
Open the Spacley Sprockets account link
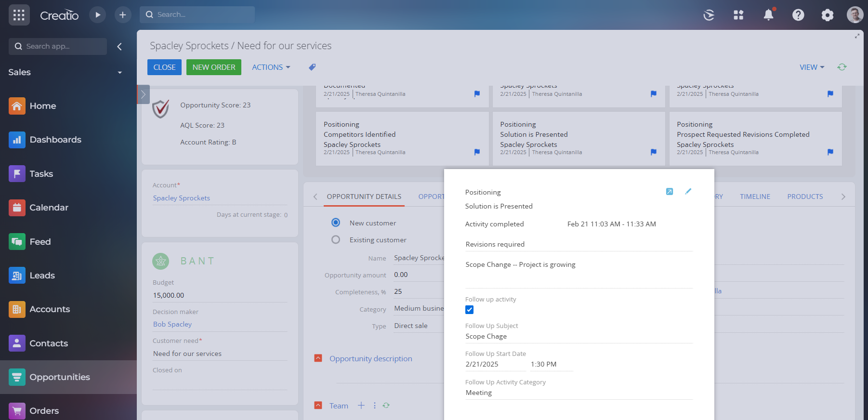(x=182, y=198)
